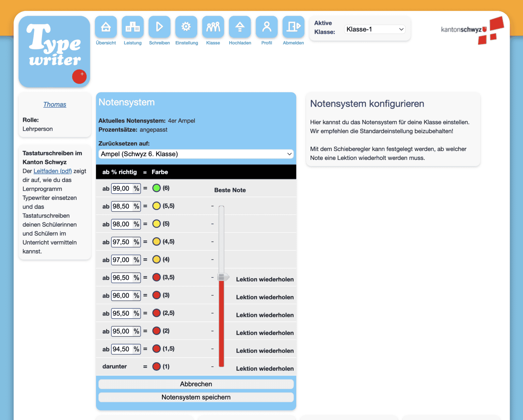Click Notensystem speichern button
Image resolution: width=523 pixels, height=420 pixels.
[x=196, y=397]
